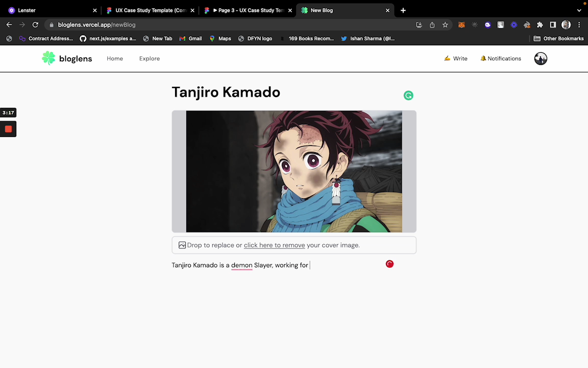Image resolution: width=588 pixels, height=368 pixels.
Task: Open the MetaMask fox extension
Action: tap(461, 25)
